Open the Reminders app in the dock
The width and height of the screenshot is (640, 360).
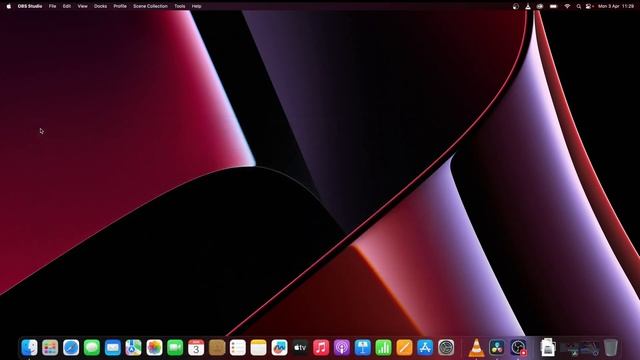tap(238, 348)
